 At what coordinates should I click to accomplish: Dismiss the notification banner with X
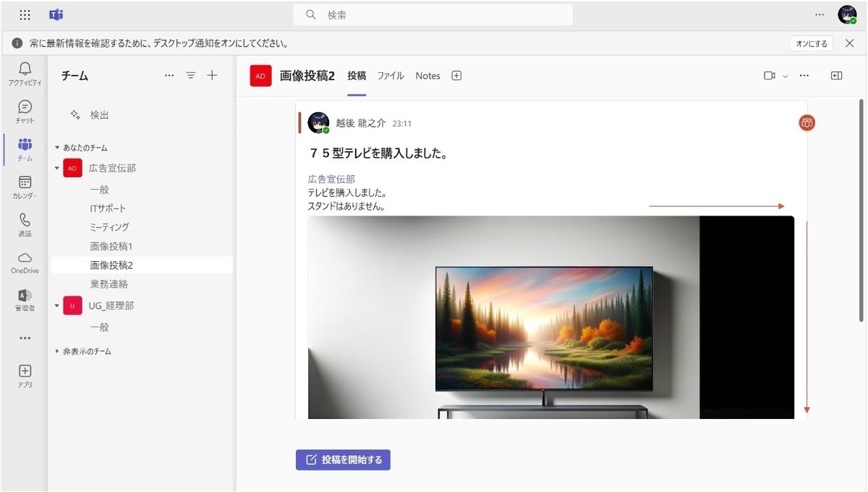850,43
